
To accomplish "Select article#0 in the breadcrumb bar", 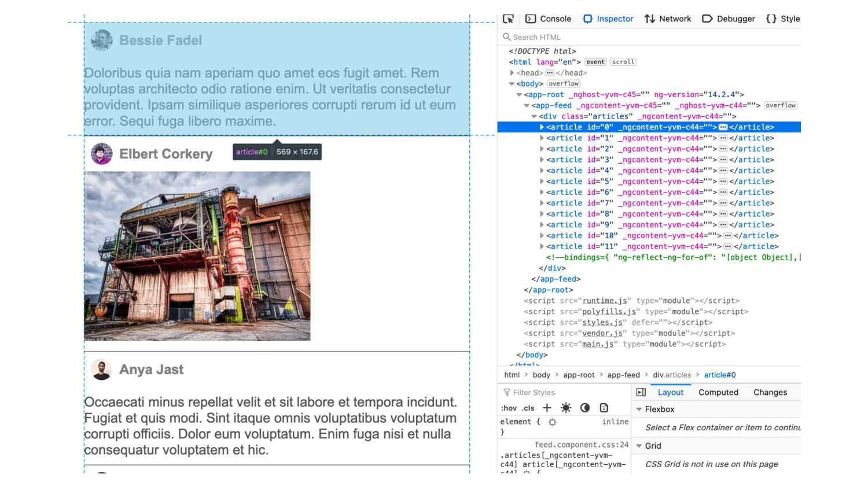I will [x=720, y=375].
